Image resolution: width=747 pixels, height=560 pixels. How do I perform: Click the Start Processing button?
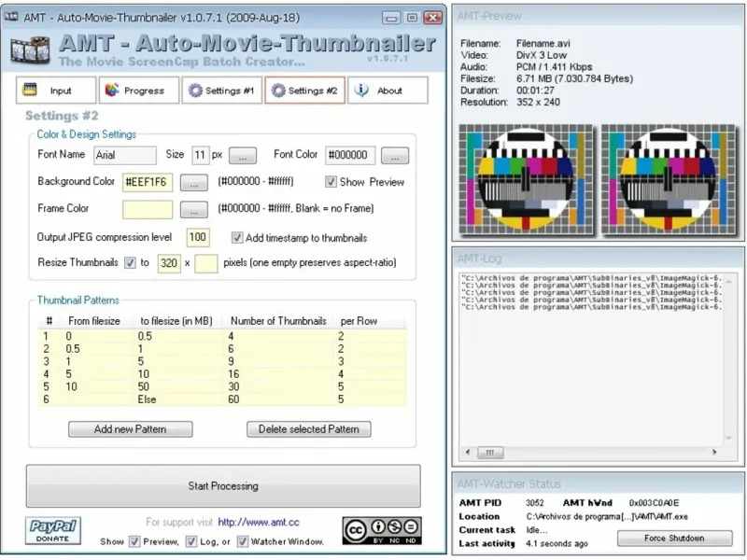pyautogui.click(x=223, y=486)
